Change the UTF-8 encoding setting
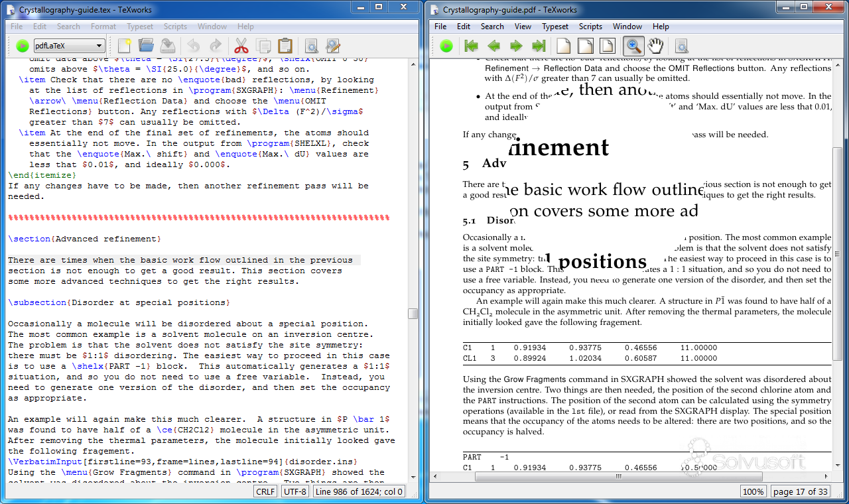Image resolution: width=849 pixels, height=504 pixels. (x=294, y=491)
